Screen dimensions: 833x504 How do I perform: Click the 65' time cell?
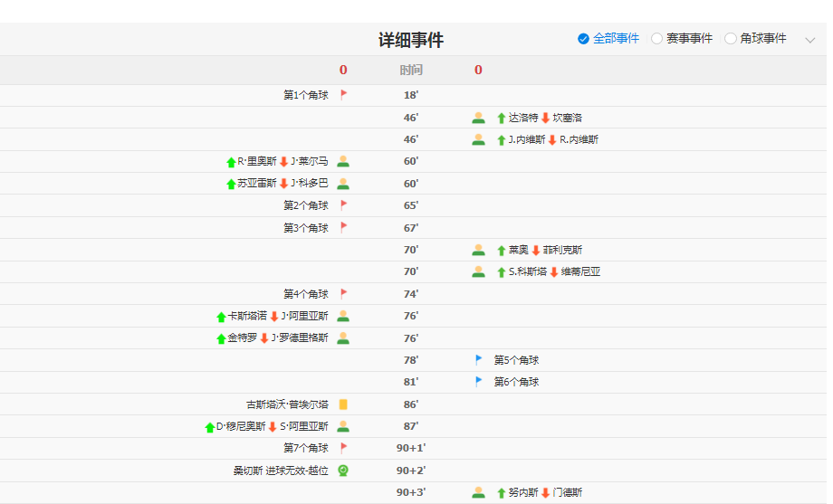(411, 205)
